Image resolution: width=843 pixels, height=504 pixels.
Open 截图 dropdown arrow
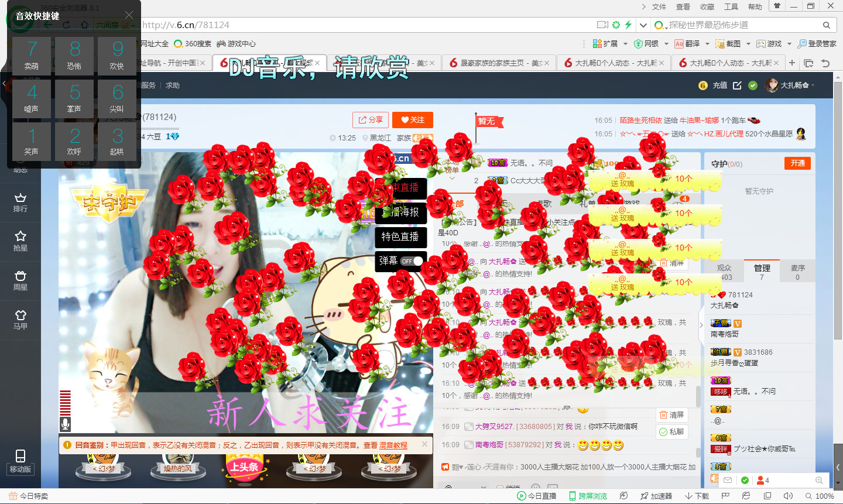coord(748,44)
